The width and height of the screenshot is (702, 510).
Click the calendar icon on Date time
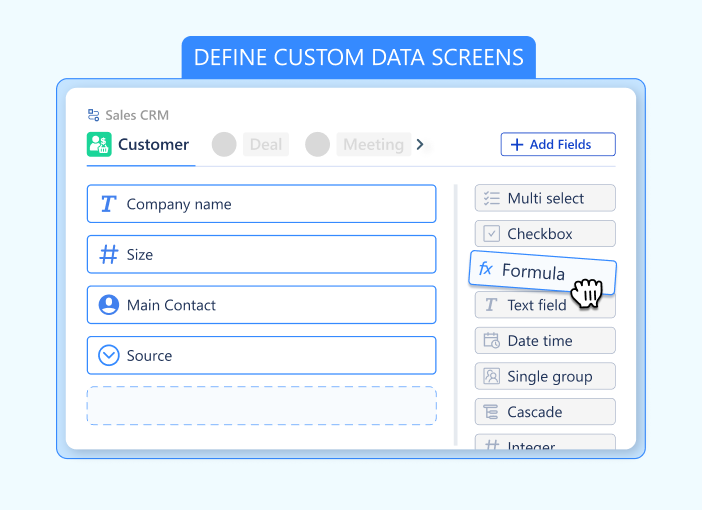tap(491, 340)
